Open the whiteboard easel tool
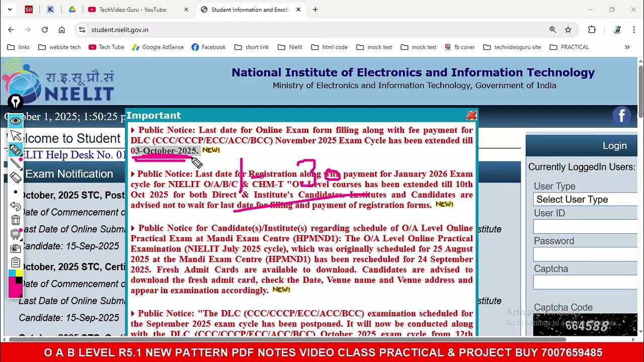 pos(16,234)
